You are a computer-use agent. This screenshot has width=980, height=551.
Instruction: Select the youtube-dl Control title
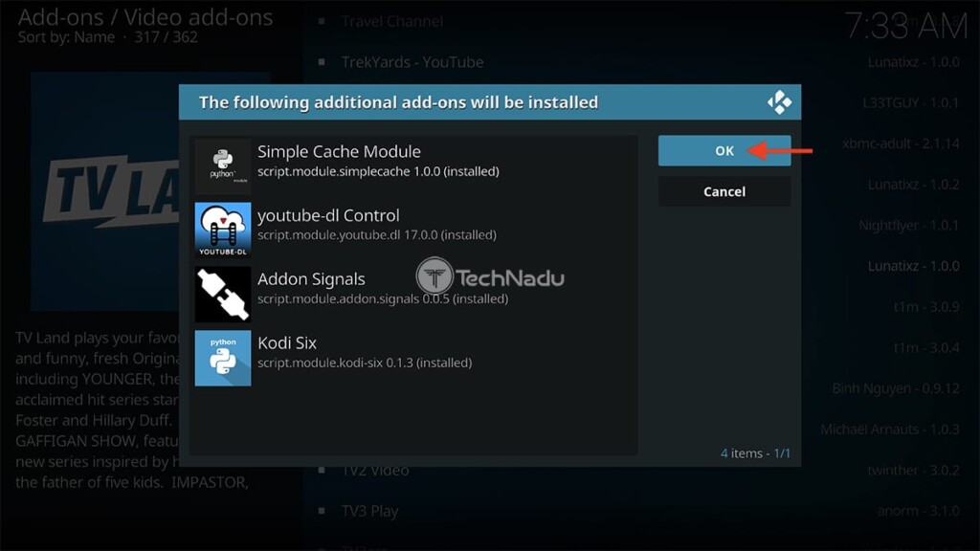(328, 215)
